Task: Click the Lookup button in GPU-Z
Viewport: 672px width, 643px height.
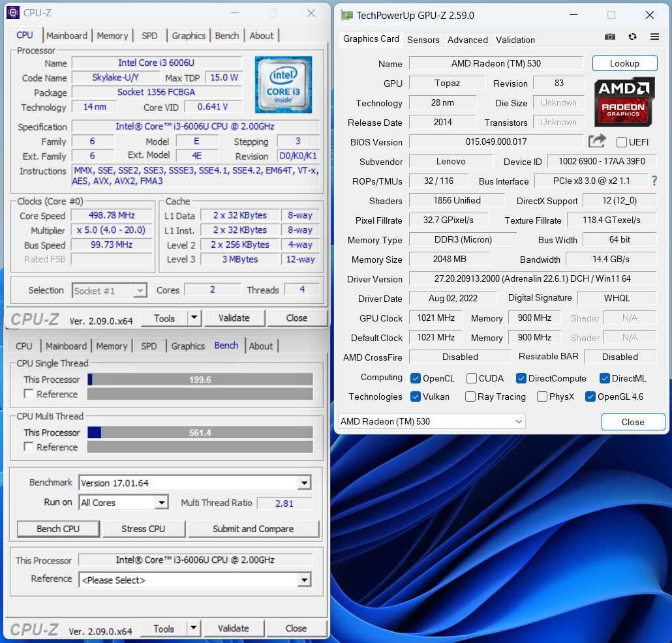Action: [624, 63]
